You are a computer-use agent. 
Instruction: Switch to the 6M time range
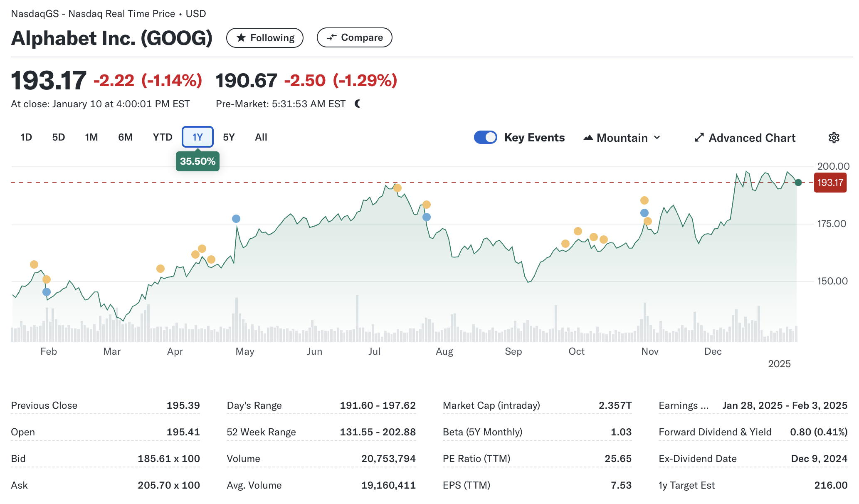click(x=125, y=137)
